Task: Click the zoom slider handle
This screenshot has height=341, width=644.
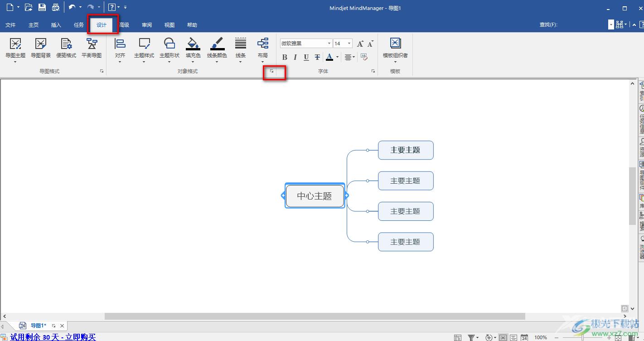Action: pyautogui.click(x=583, y=337)
